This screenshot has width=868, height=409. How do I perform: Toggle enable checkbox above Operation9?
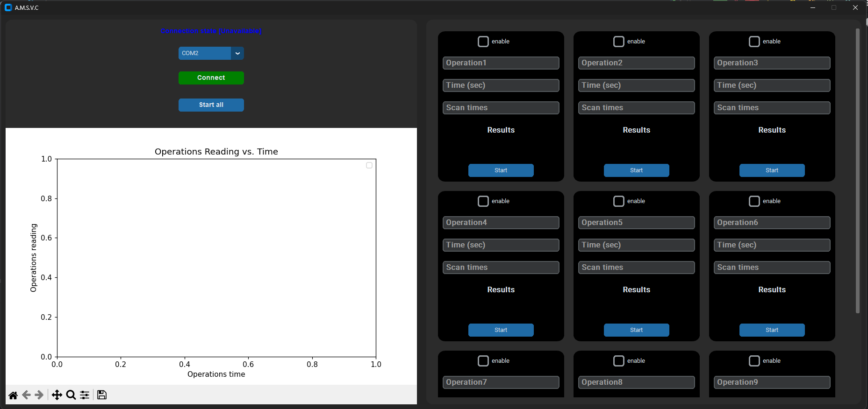click(x=754, y=361)
